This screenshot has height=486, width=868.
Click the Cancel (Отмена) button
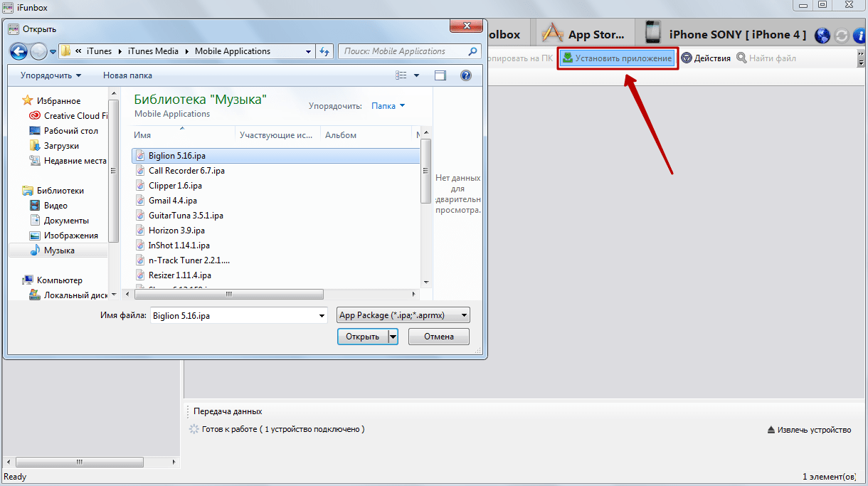tap(438, 337)
